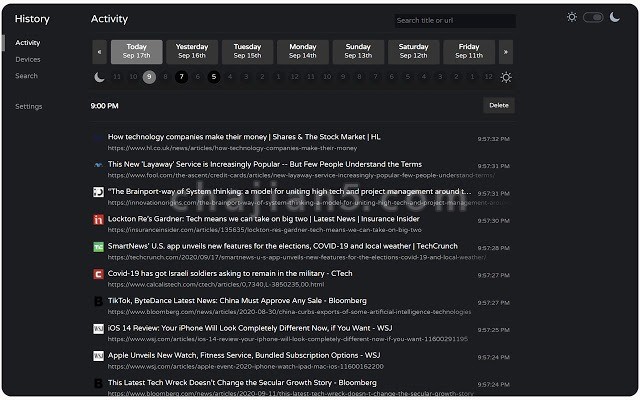Open the SmartNews TechCrunch article

coord(283,246)
